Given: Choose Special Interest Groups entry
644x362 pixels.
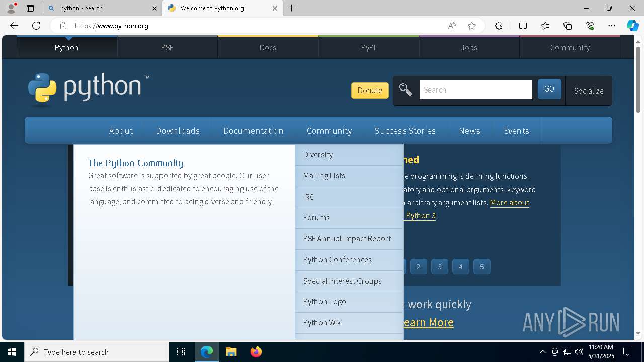Looking at the screenshot, I should [x=349, y=281].
